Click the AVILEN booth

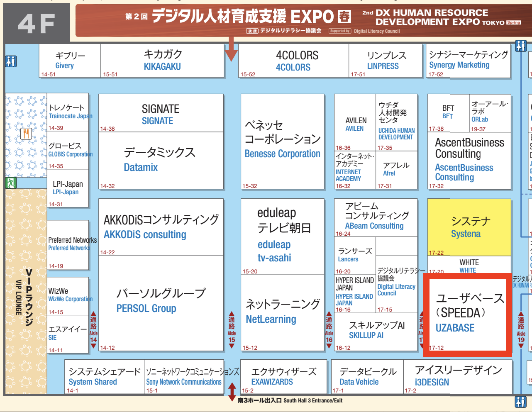355,123
